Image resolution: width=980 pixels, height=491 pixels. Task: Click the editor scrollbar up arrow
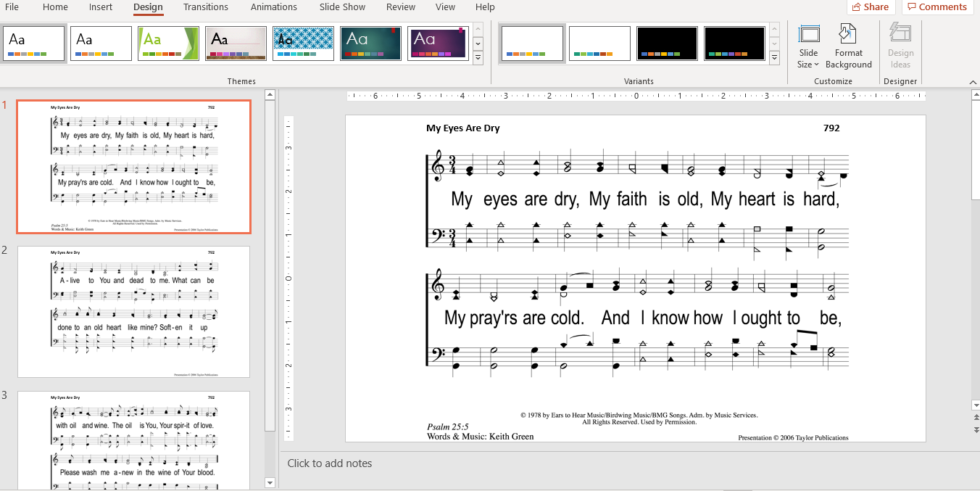(x=975, y=95)
